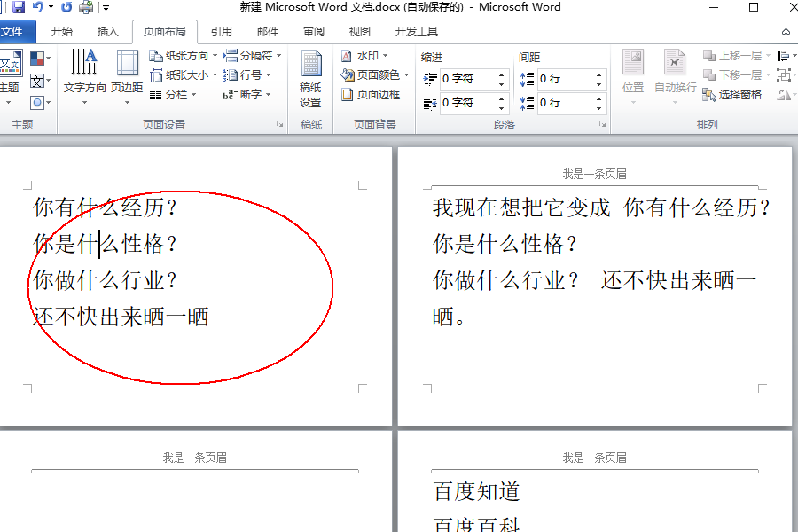798x532 pixels.
Task: Open the Customize Quick Access Toolbar arrow
Action: coord(106,8)
